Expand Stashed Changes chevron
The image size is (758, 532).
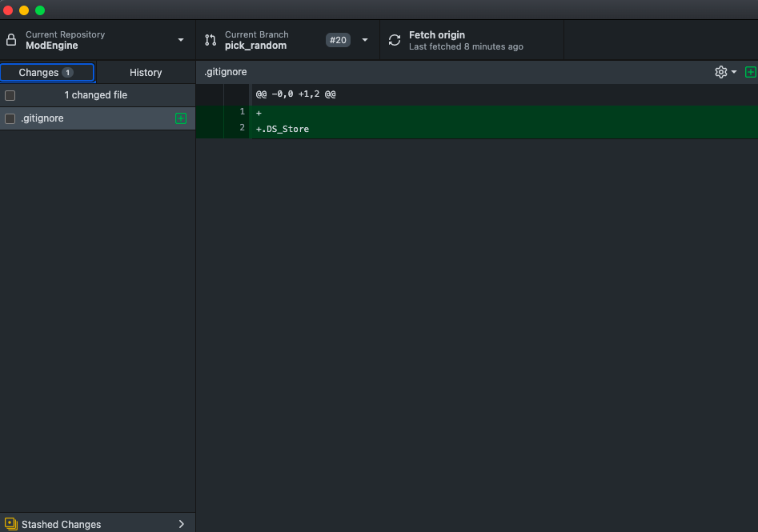(x=181, y=524)
